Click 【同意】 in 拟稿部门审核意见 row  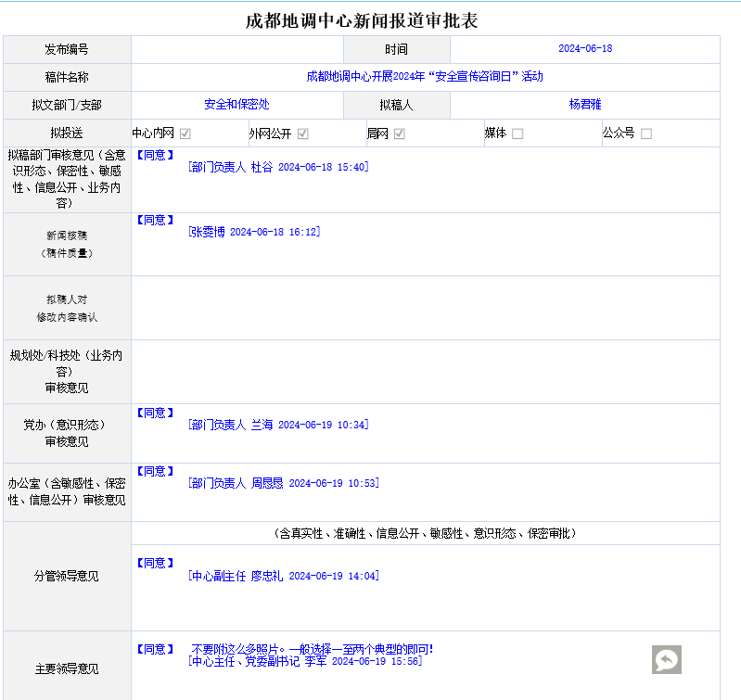click(155, 155)
